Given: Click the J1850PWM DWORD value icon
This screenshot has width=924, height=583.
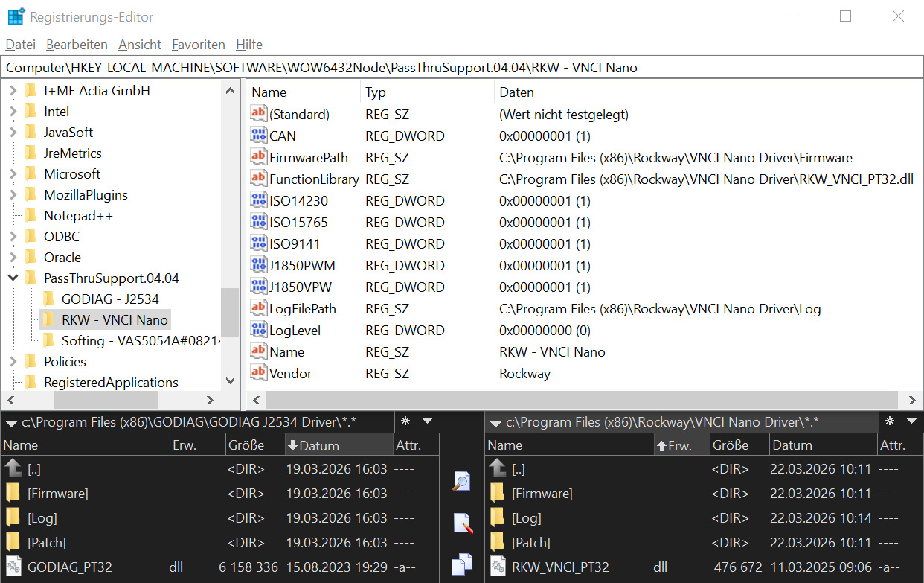Looking at the screenshot, I should pyautogui.click(x=258, y=265).
